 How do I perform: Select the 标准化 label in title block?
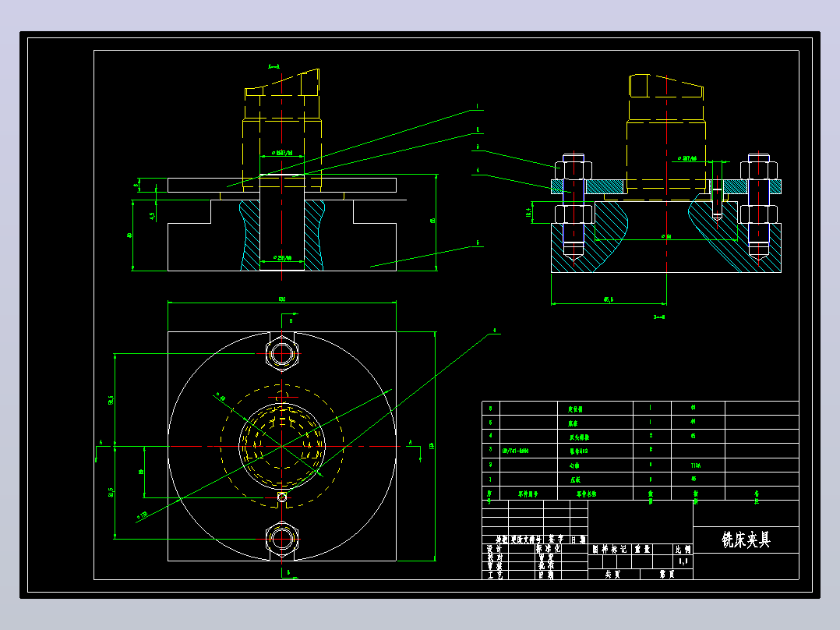(x=548, y=549)
